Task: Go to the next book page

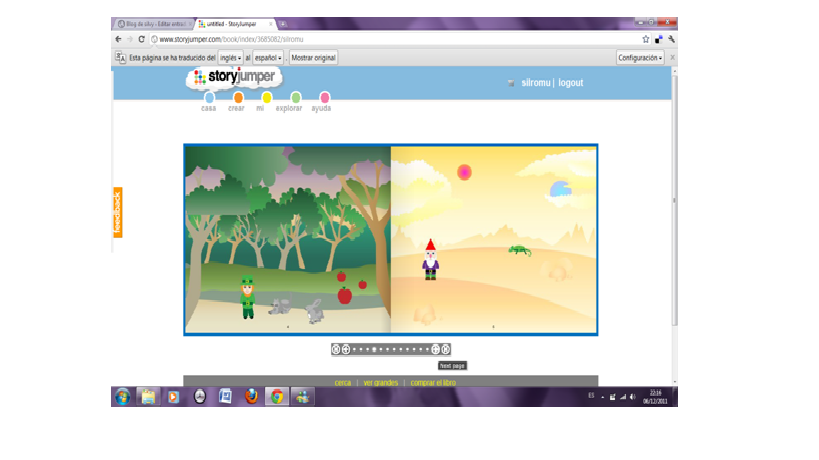Action: point(436,349)
